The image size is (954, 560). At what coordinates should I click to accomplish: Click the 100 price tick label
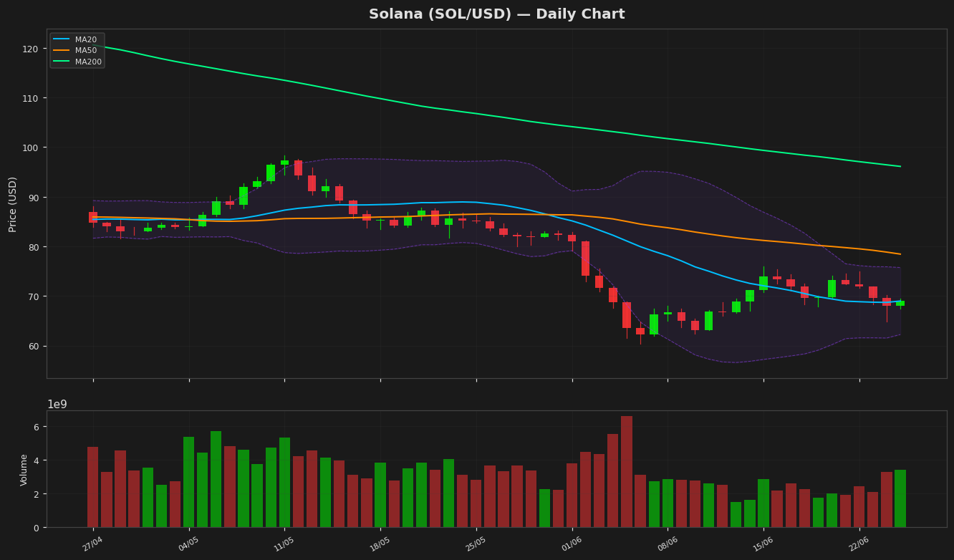pyautogui.click(x=30, y=148)
